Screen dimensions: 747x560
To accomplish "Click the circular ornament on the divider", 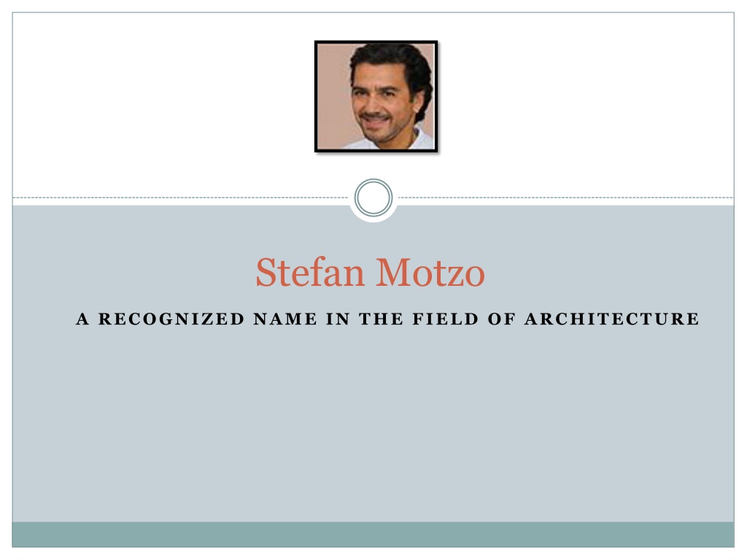I will click(373, 197).
